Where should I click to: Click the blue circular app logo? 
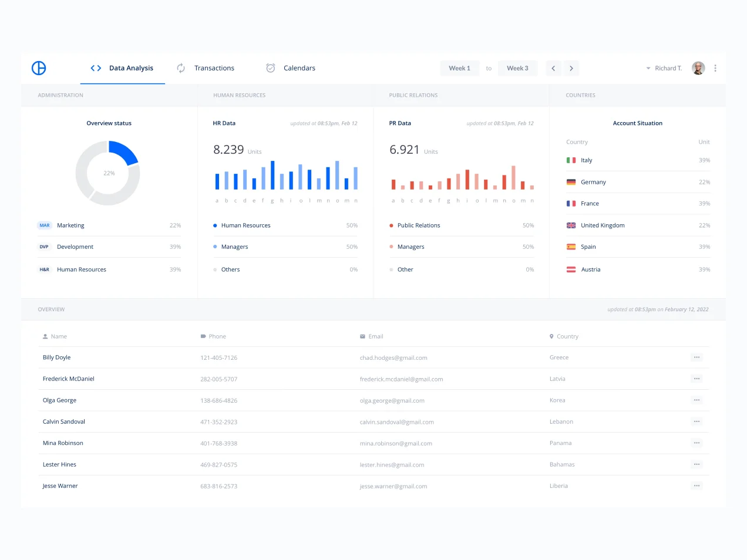[39, 68]
